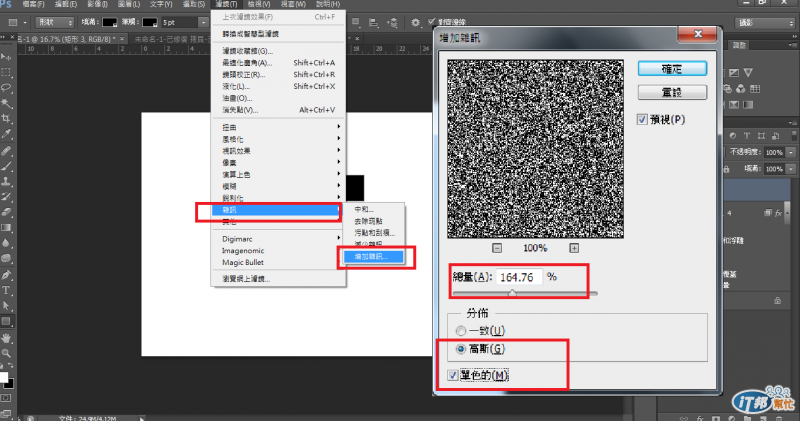Select the Type tool
Viewport: 800px width, 421px height.
coord(6,290)
